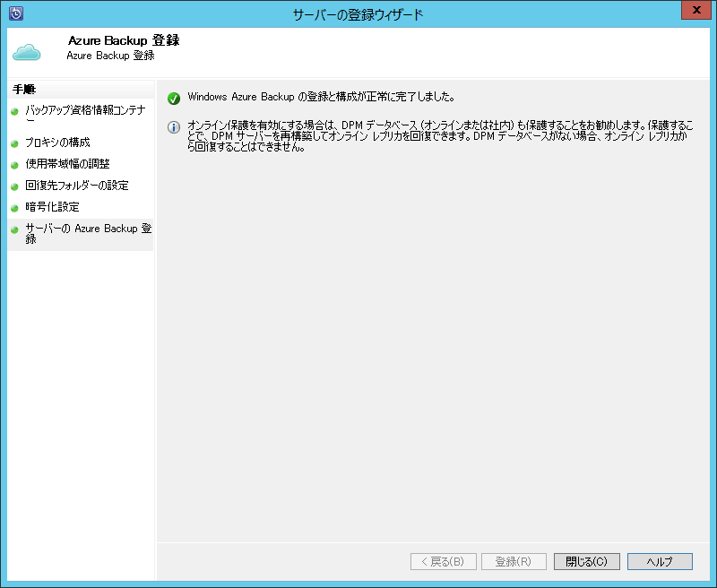Click the 閉じる button
717x588 pixels.
(x=587, y=561)
